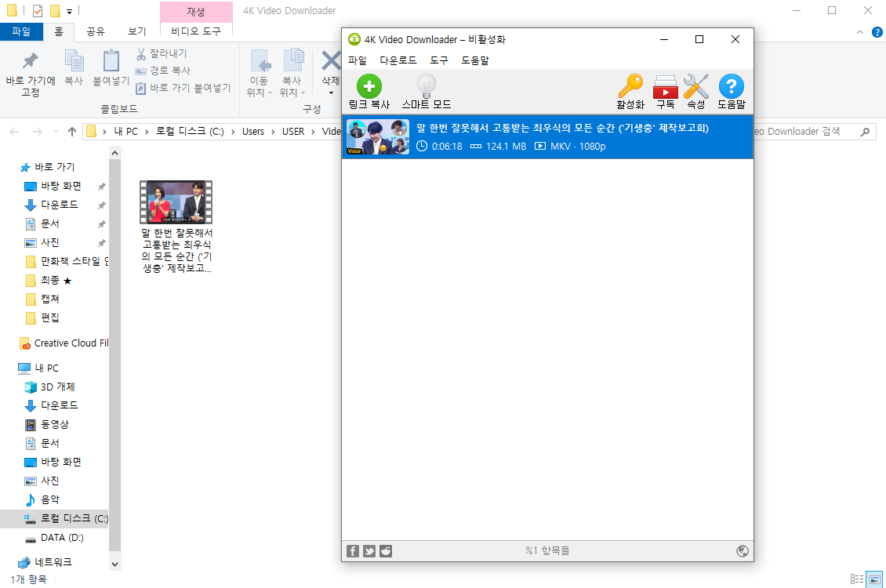Click the 붙여넣기 paste icon
The width and height of the screenshot is (886, 588).
click(111, 60)
